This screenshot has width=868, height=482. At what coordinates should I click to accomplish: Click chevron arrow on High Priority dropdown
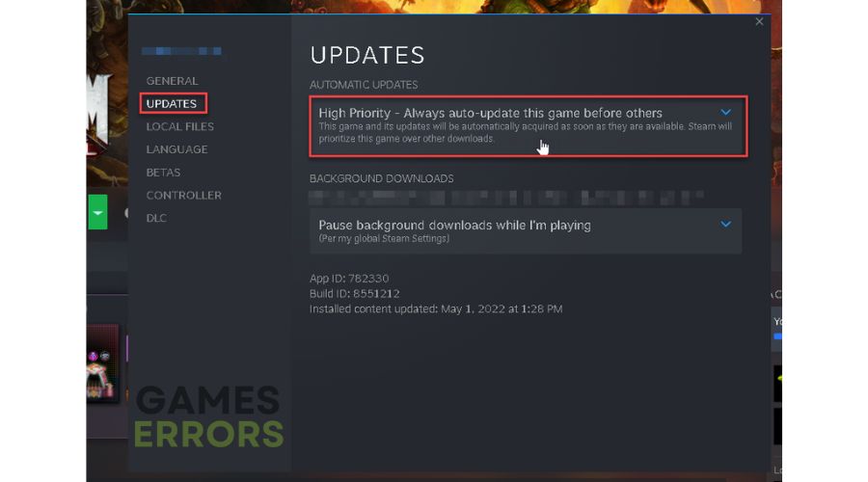coord(725,113)
